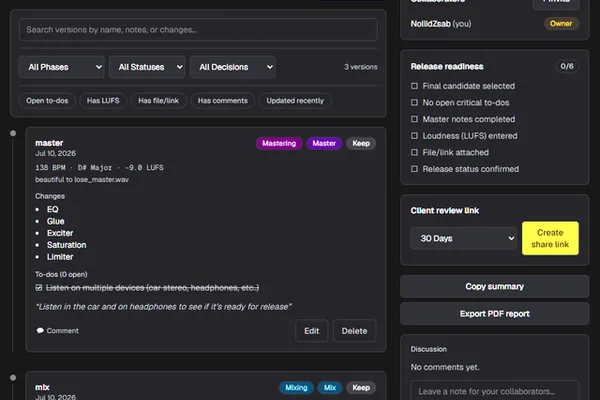Click the Client review link heading
This screenshot has height=400, width=600.
tap(445, 211)
